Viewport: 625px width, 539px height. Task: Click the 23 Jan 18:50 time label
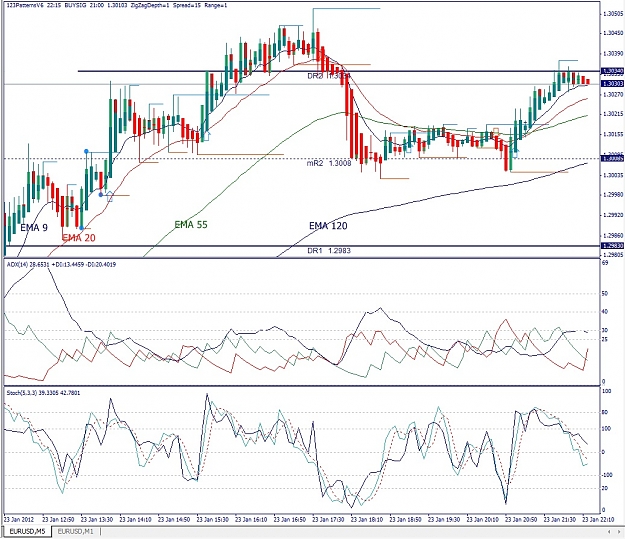pos(406,520)
